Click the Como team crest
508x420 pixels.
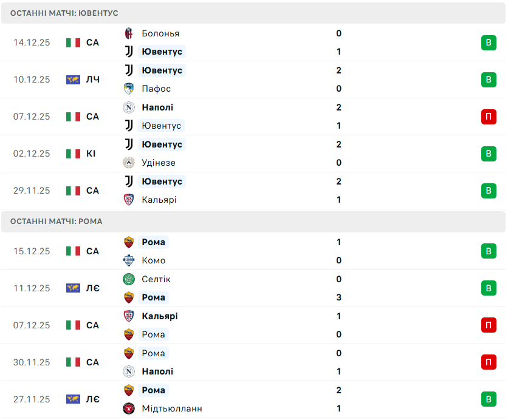129,260
